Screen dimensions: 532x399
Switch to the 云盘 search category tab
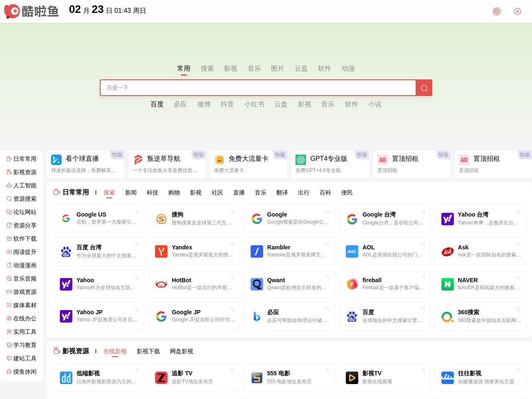[x=301, y=69]
